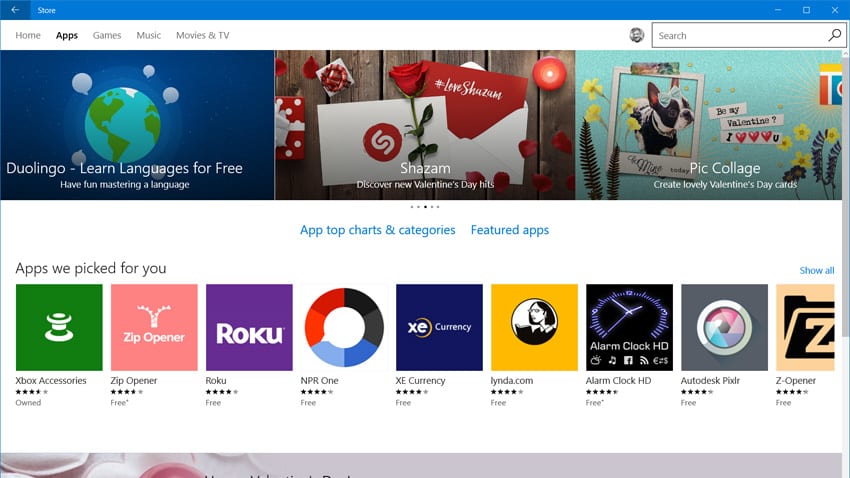The image size is (850, 478).
Task: Click the NPR One title text
Action: pos(319,380)
